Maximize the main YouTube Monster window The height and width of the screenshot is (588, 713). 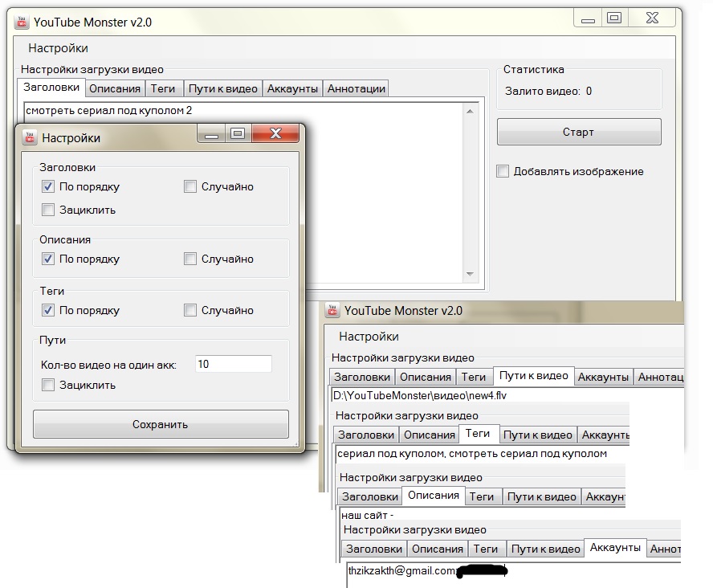coord(614,18)
